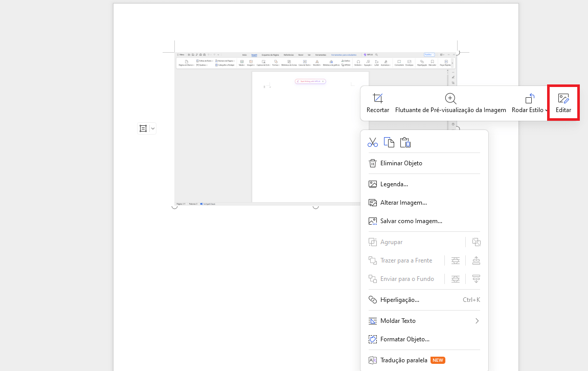Click the trash icon on Eliminar Objeto
Viewport: 588px width, 371px height.
click(x=372, y=163)
